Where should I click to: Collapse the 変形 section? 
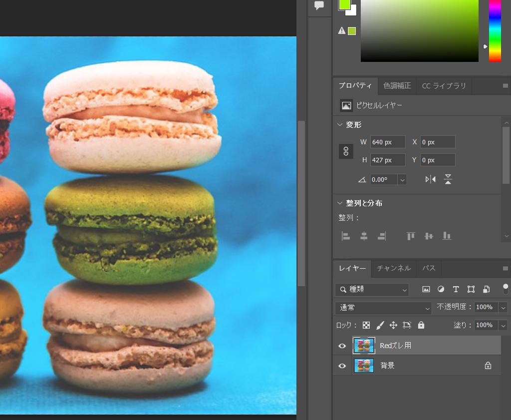coord(340,125)
